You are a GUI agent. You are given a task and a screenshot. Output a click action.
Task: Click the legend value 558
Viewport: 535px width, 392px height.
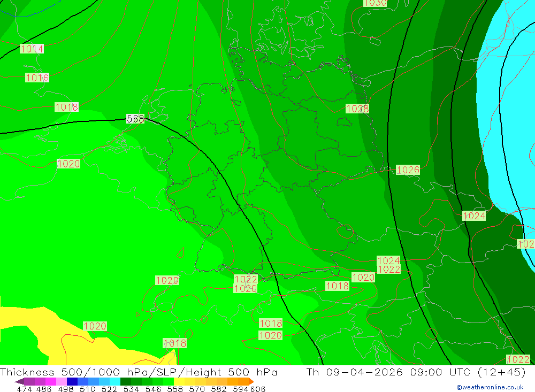[x=175, y=389]
